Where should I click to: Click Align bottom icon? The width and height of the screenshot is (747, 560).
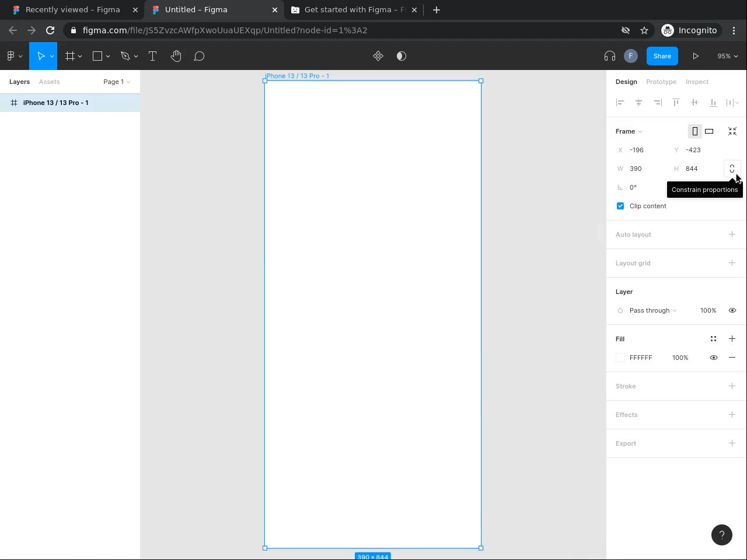tap(713, 103)
